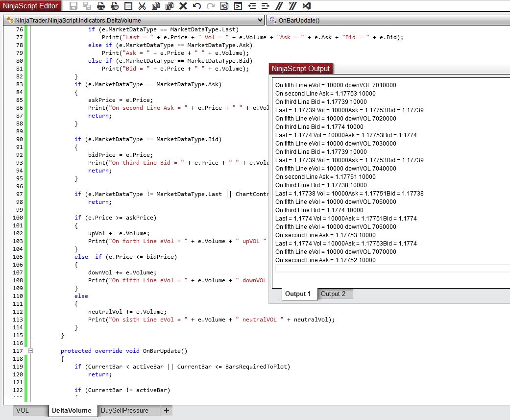
Task: Click the Comment selection double-slash icon
Action: point(279,6)
